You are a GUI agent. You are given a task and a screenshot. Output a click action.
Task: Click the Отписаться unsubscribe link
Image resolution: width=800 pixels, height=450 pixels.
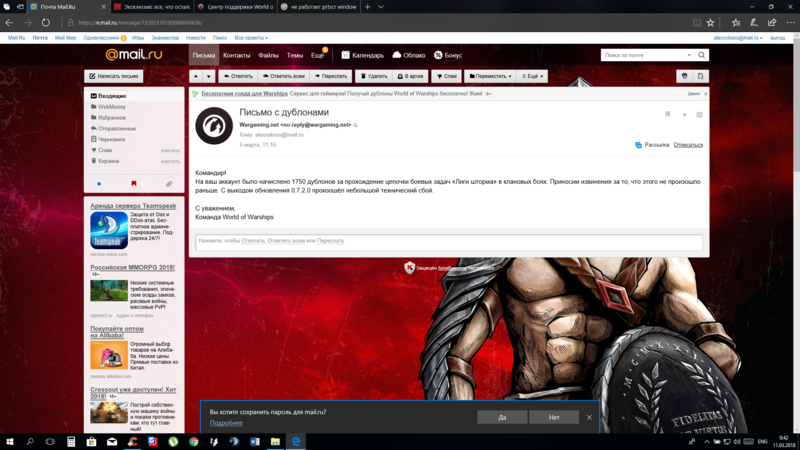pos(688,145)
